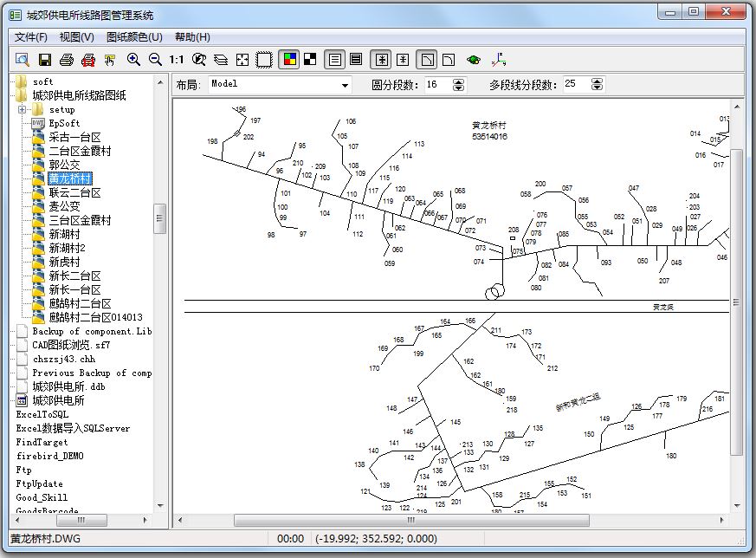756x558 pixels.
Task: Toggle the black-and-white drawing mode button
Action: coord(309,60)
